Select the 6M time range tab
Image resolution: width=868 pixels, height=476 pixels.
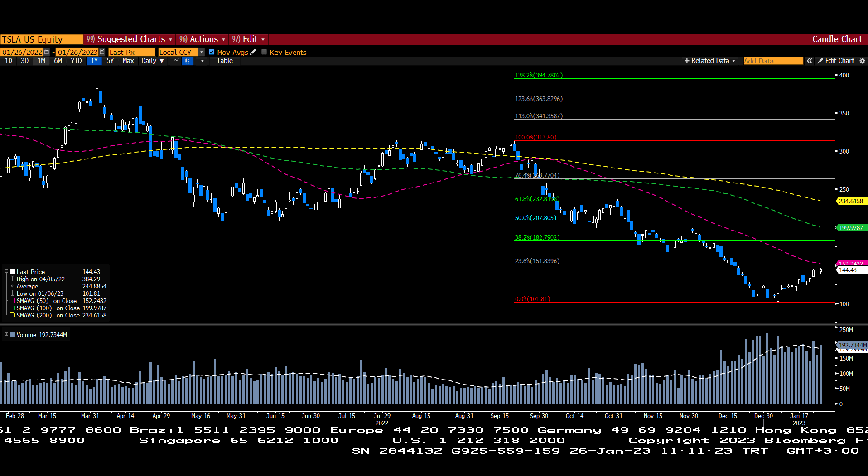(x=58, y=61)
